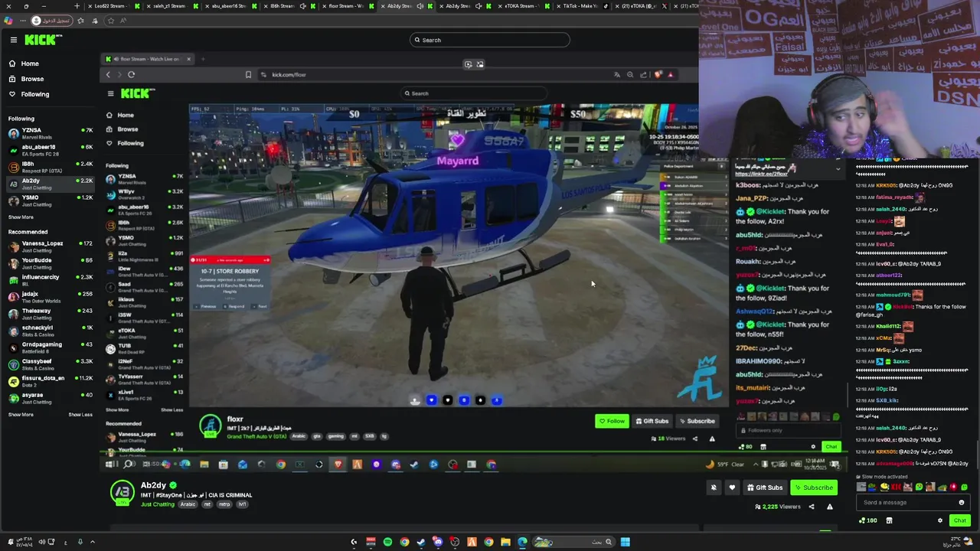Open channel points shop icon in chat
The image size is (980, 551).
(x=889, y=520)
